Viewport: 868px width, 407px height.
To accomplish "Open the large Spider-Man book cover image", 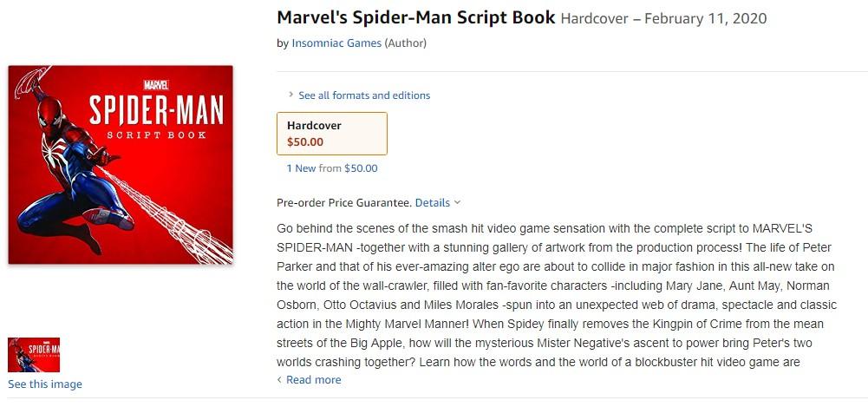I will click(x=121, y=164).
